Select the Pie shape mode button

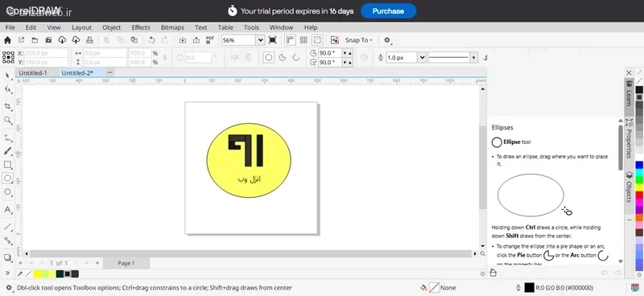tap(283, 57)
